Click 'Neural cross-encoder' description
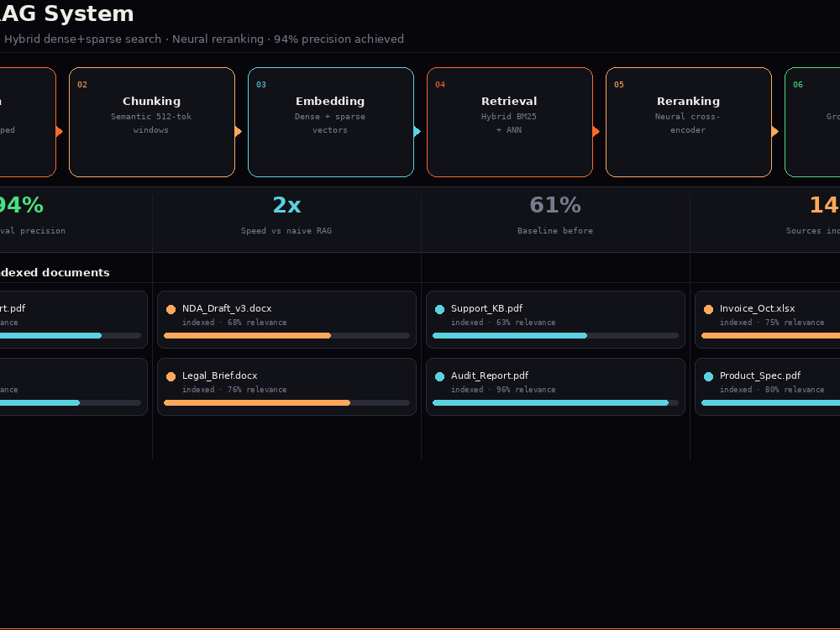Screen dimensions: 840x630 tap(688, 123)
